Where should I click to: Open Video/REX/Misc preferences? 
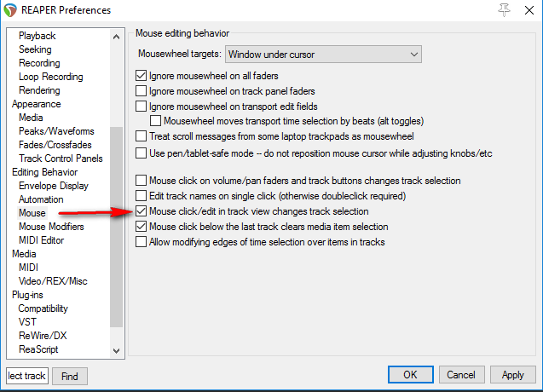tap(53, 281)
